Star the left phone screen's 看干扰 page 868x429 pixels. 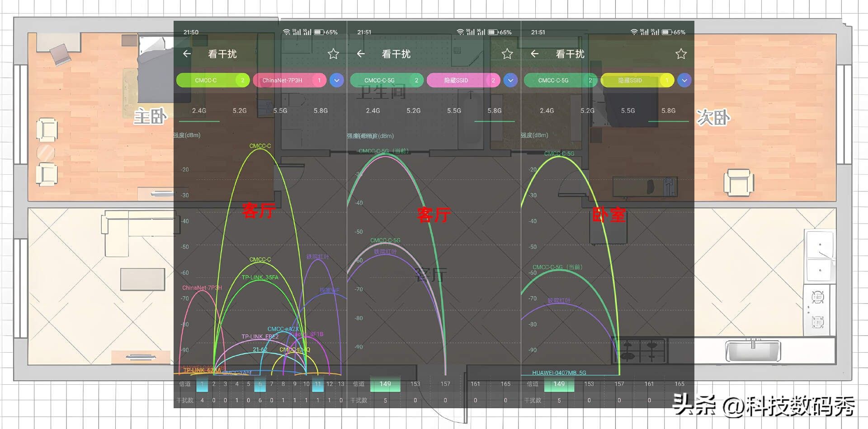(333, 54)
